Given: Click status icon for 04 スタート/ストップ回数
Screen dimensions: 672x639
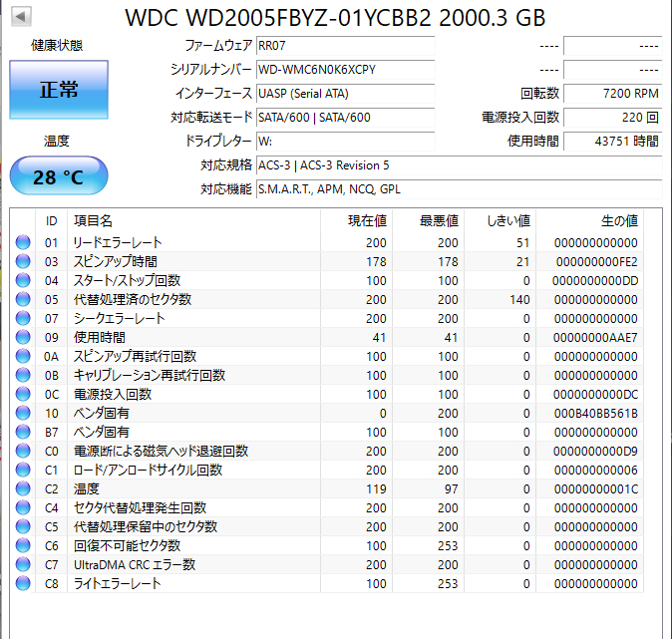Looking at the screenshot, I should pos(23,280).
